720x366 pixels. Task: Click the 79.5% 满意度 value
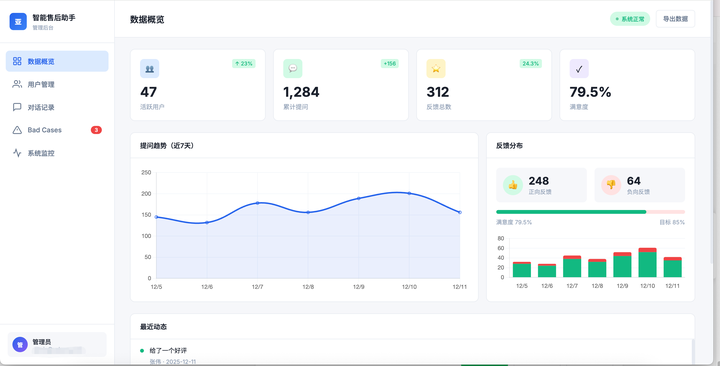click(x=590, y=92)
